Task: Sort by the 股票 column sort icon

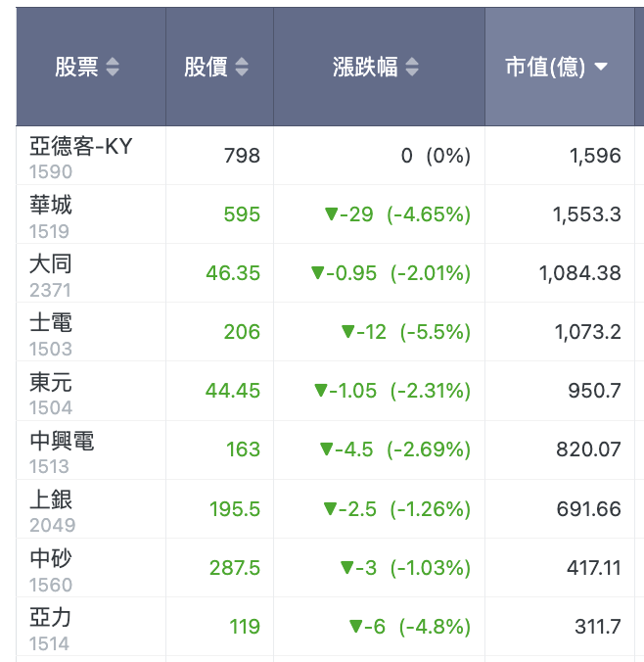Action: 113,67
